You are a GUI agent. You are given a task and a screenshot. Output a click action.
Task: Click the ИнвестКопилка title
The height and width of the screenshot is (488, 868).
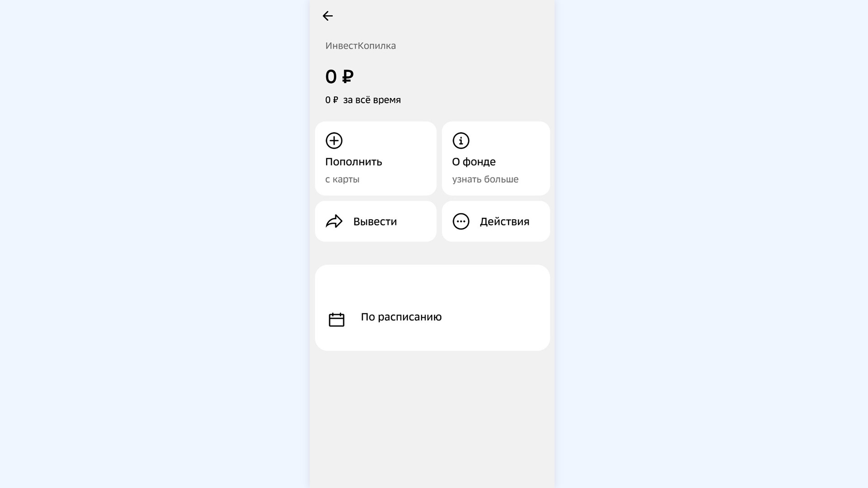[360, 46]
